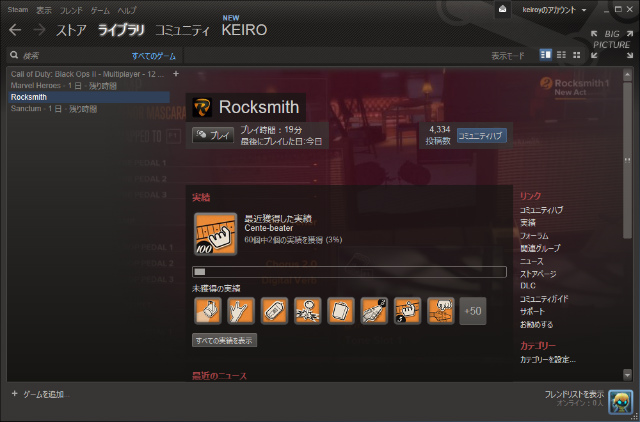640x422 pixels.
Task: Open コミュニティハブ link in リンク list
Action: 541,210
